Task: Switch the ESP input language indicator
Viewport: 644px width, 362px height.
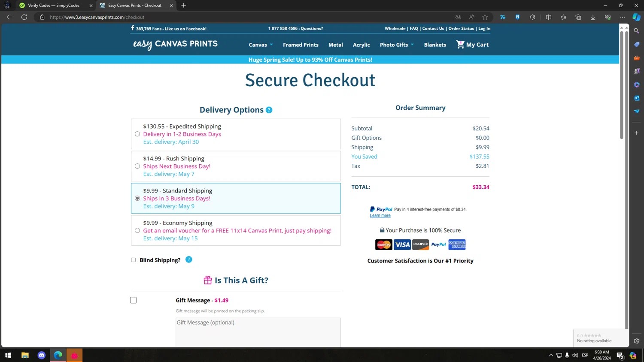Action: pyautogui.click(x=585, y=355)
